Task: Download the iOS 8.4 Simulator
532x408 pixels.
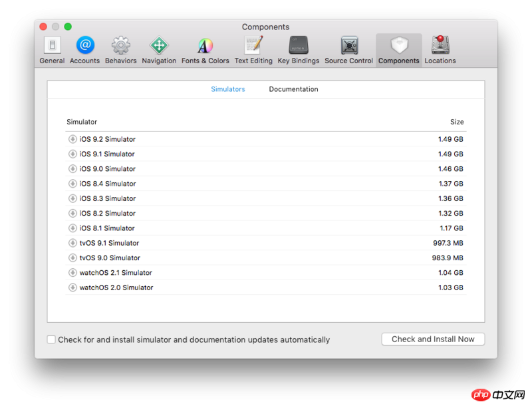Action: (72, 184)
